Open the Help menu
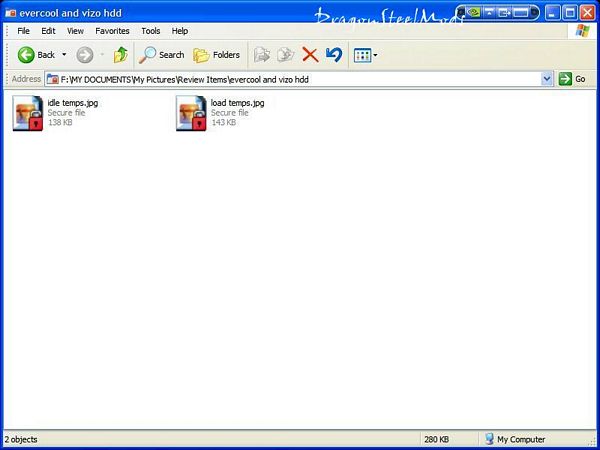 pos(180,31)
